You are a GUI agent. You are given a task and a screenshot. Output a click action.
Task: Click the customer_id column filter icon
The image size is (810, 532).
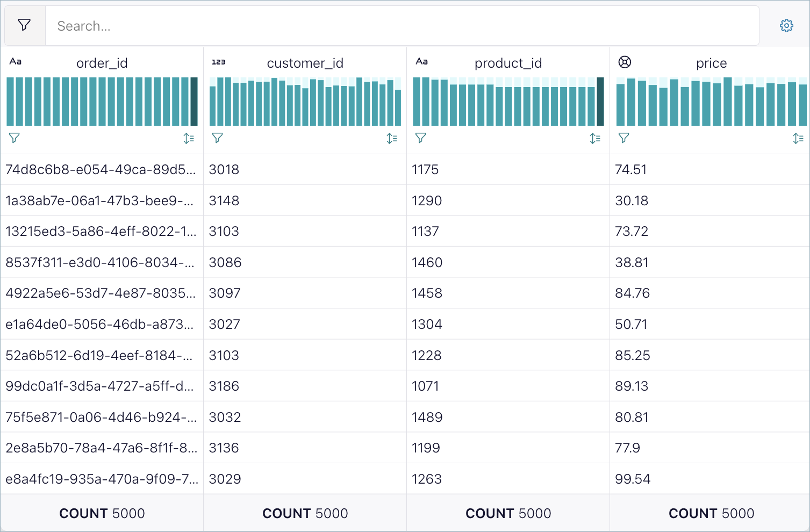(x=218, y=138)
